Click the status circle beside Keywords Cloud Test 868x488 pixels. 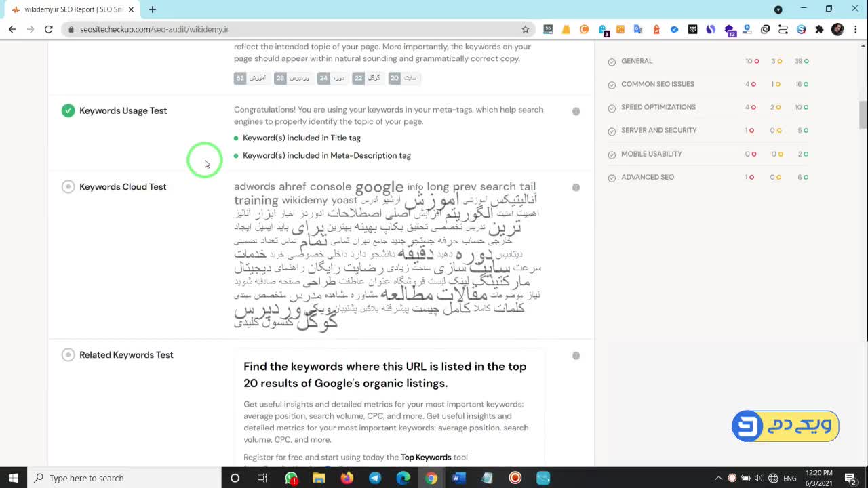(x=68, y=187)
